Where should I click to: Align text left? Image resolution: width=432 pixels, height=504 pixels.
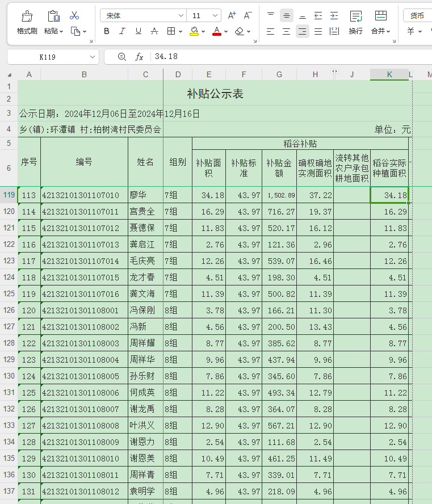[271, 31]
